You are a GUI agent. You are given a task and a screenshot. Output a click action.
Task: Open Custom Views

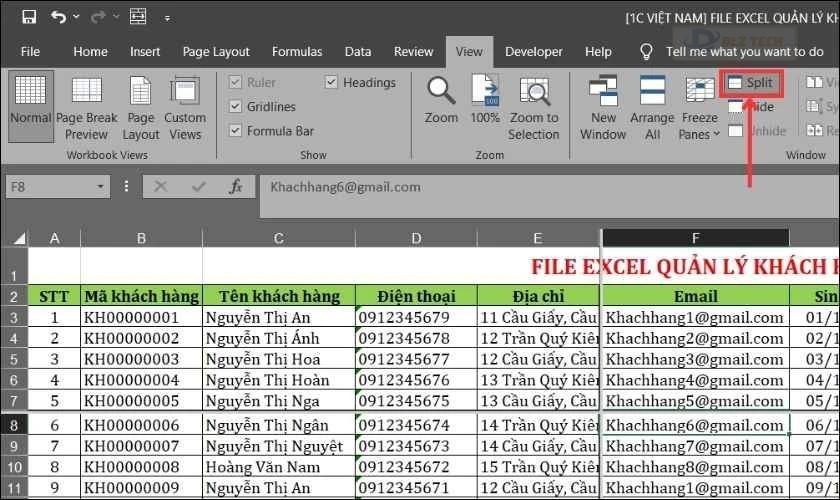tap(185, 109)
